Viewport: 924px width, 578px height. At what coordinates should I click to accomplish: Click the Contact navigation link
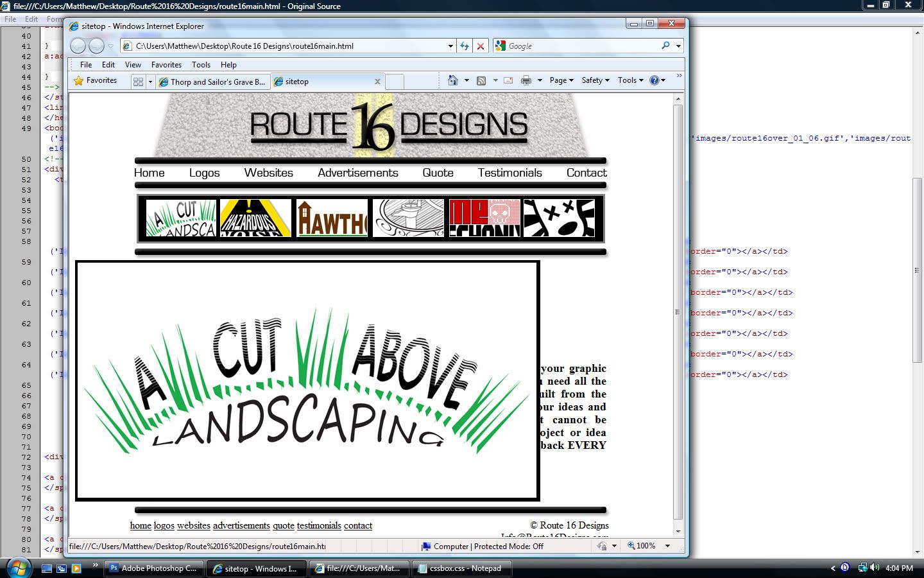click(x=586, y=173)
